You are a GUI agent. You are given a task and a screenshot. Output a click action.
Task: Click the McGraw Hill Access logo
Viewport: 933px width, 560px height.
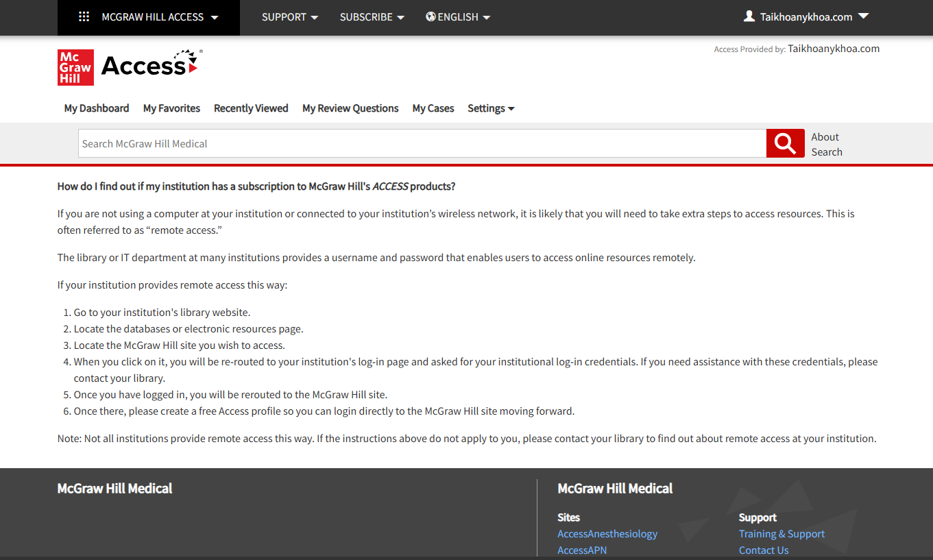130,67
